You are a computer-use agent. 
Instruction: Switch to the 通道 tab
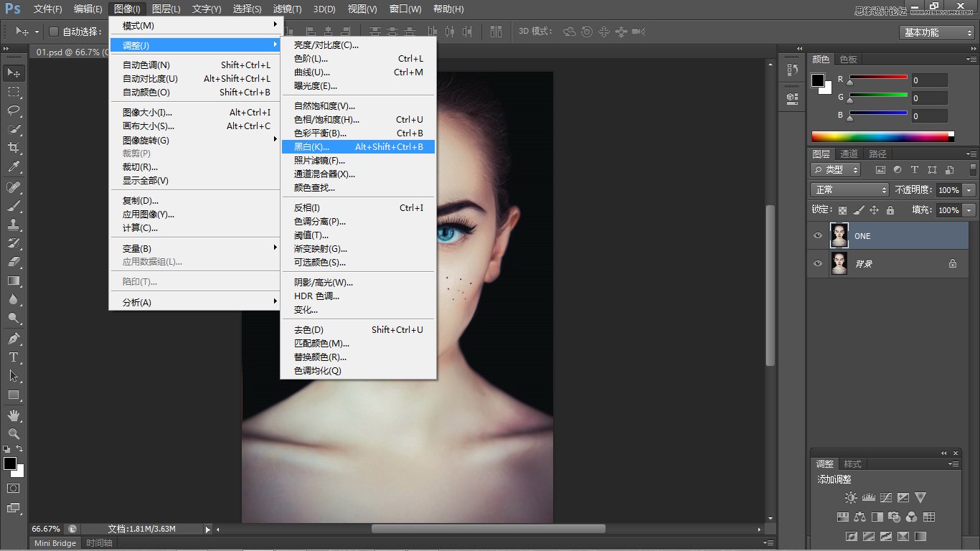(850, 153)
